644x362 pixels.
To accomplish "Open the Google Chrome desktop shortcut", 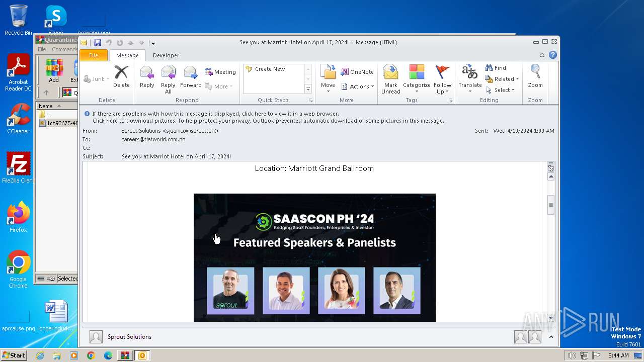I will [x=18, y=269].
